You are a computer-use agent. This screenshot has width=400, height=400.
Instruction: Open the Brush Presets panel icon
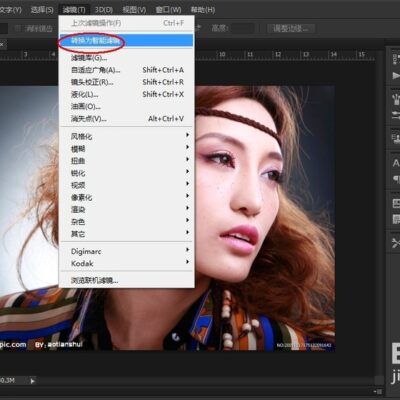[x=396, y=115]
